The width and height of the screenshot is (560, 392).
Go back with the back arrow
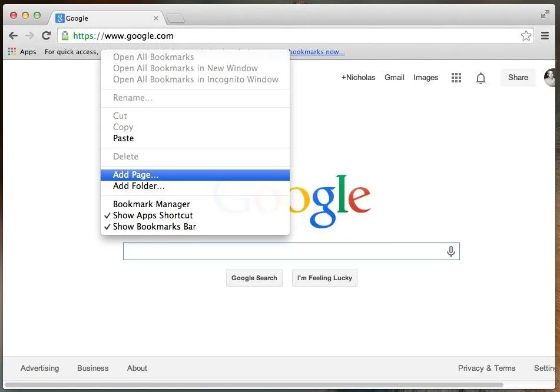13,36
